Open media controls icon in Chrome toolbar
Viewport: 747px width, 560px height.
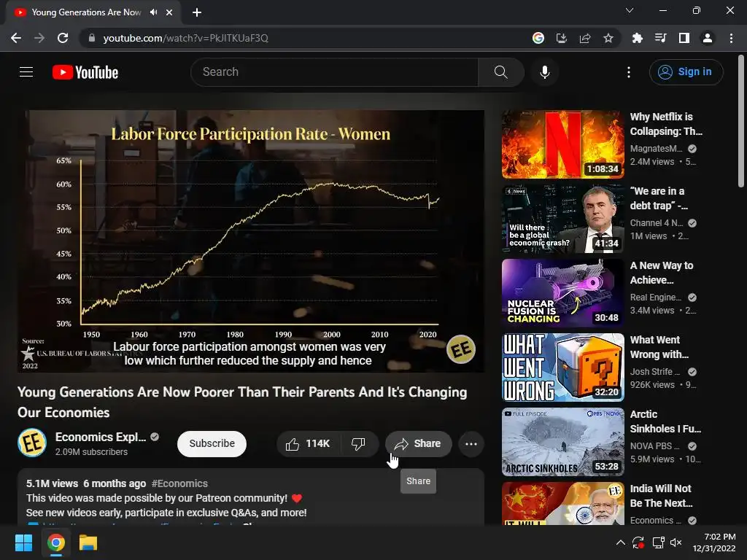coord(660,38)
